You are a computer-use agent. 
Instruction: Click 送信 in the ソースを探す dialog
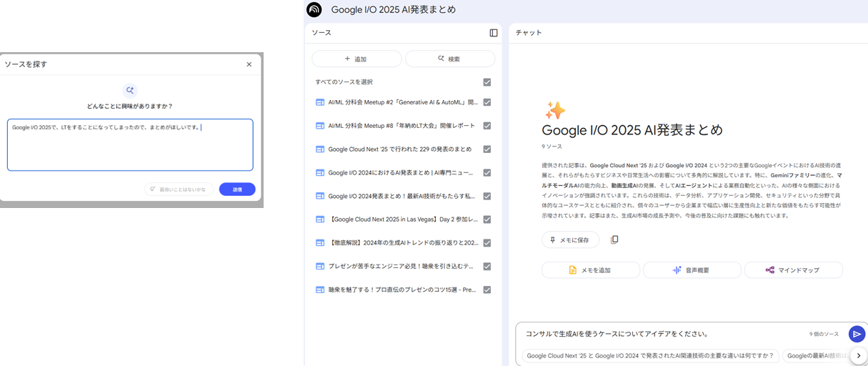coord(237,189)
